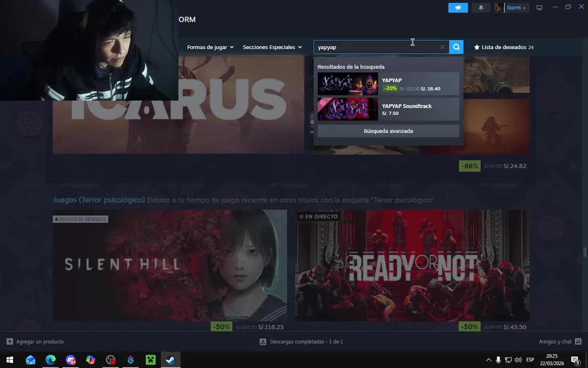The image size is (588, 368).
Task: Open the Windows action center notifications icon
Action: coord(576,360)
